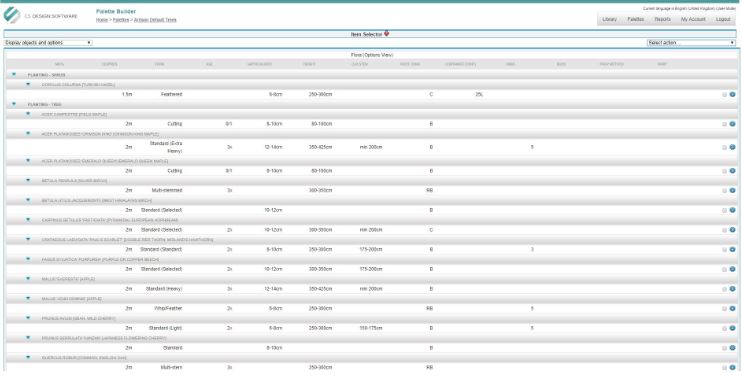Viewport: 742px width, 376px height.
Task: Tick checkbox on Prunus serrulata Standard row
Action: [724, 348]
